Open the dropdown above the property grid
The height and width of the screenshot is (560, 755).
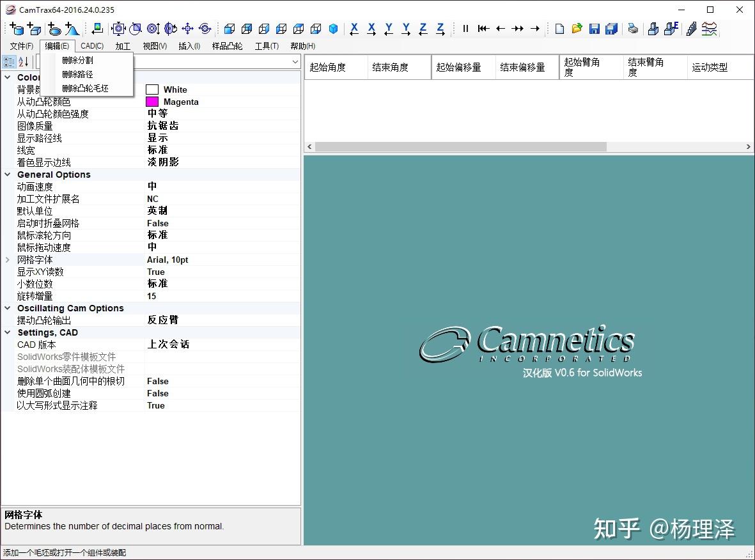point(295,61)
